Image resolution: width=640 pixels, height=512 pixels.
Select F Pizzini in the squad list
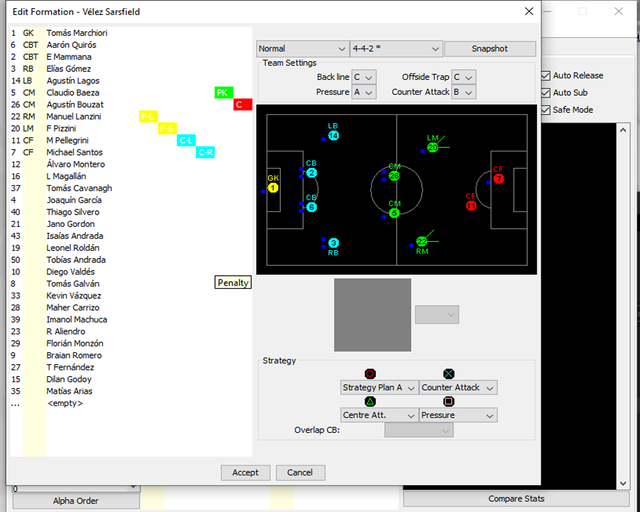tap(61, 129)
